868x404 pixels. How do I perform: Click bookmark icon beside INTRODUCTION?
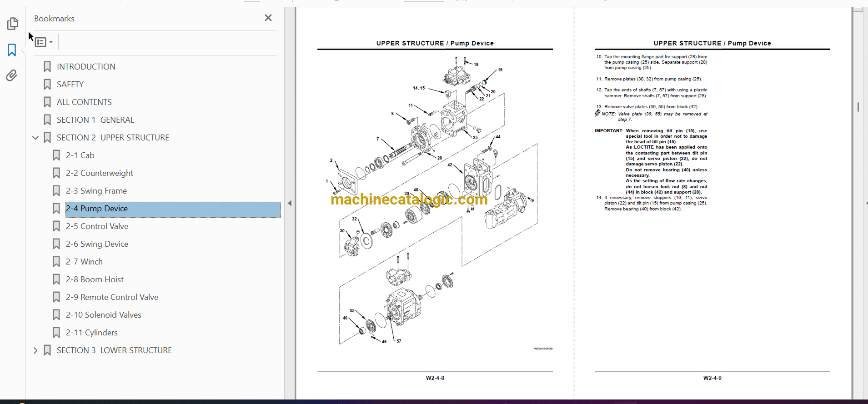[47, 67]
